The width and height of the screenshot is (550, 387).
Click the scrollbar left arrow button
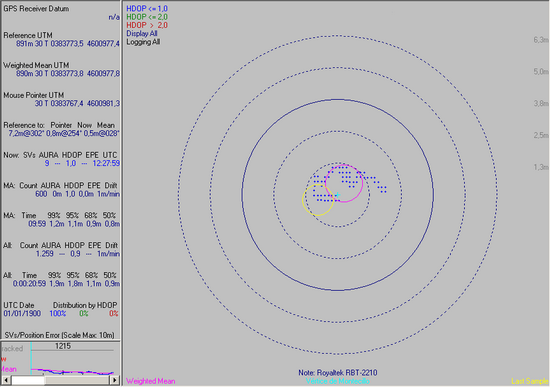6,380
